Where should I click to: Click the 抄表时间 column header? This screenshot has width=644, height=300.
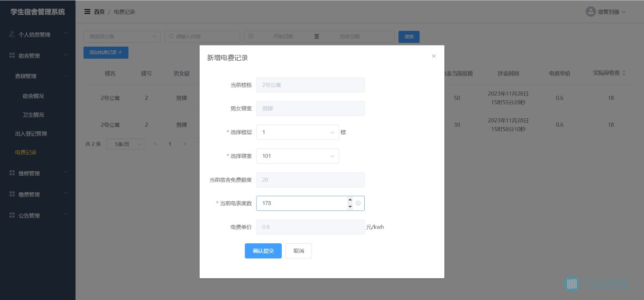click(x=508, y=73)
